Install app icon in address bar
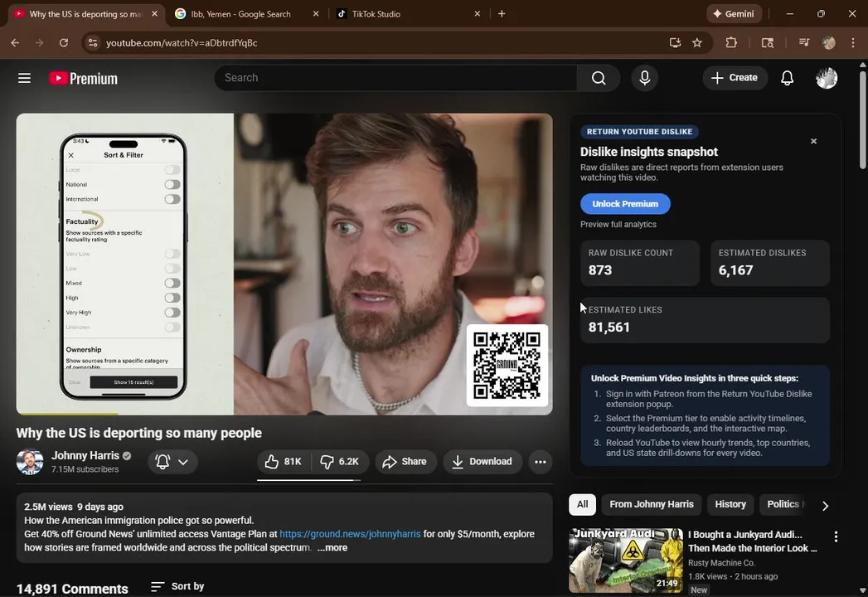The height and width of the screenshot is (597, 868). pos(675,42)
